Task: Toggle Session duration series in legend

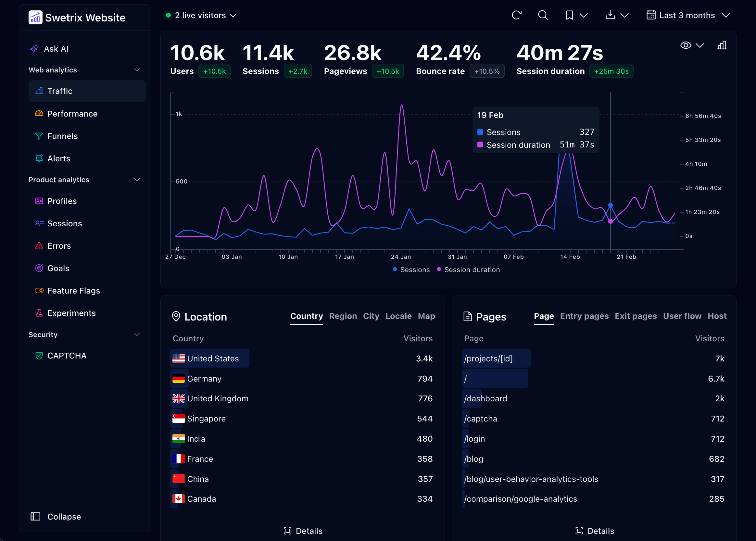Action: 468,270
